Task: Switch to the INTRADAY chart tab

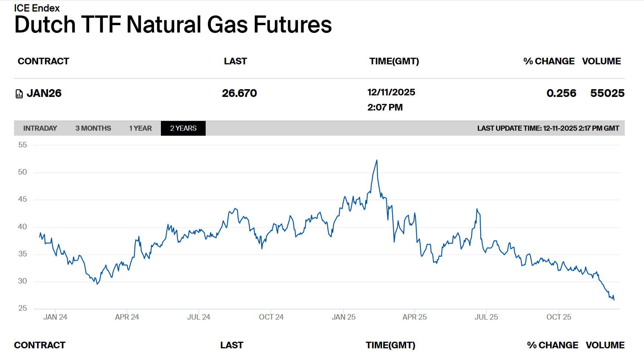Action: [x=40, y=128]
